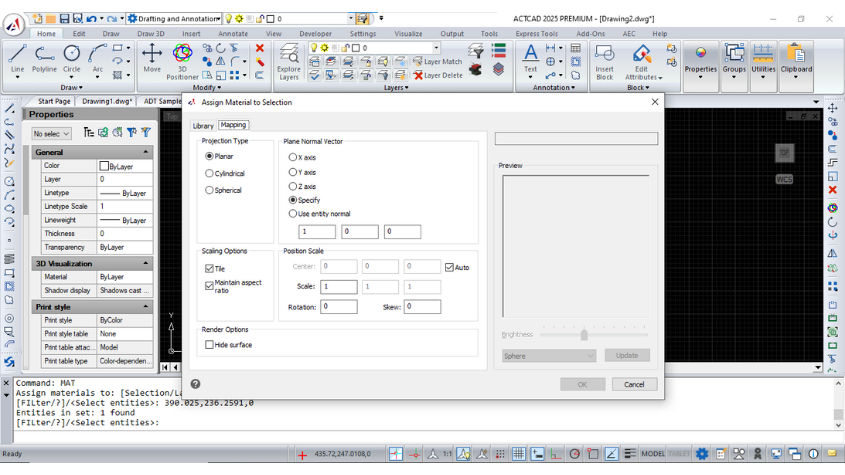Click the Update preview button
845x475 pixels.
click(627, 355)
